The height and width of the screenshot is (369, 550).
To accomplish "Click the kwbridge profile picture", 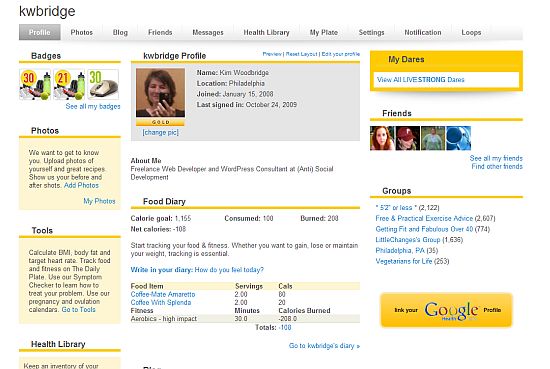I will tap(160, 93).
